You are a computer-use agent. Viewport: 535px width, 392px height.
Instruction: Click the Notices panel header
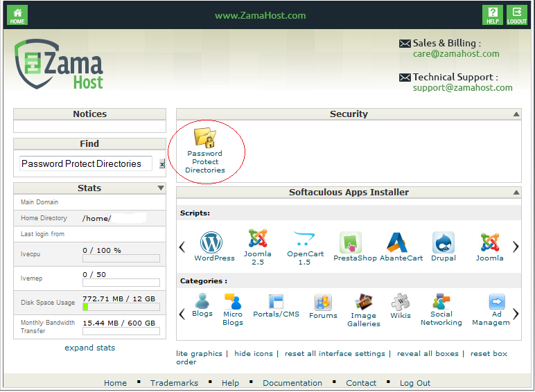click(x=89, y=114)
